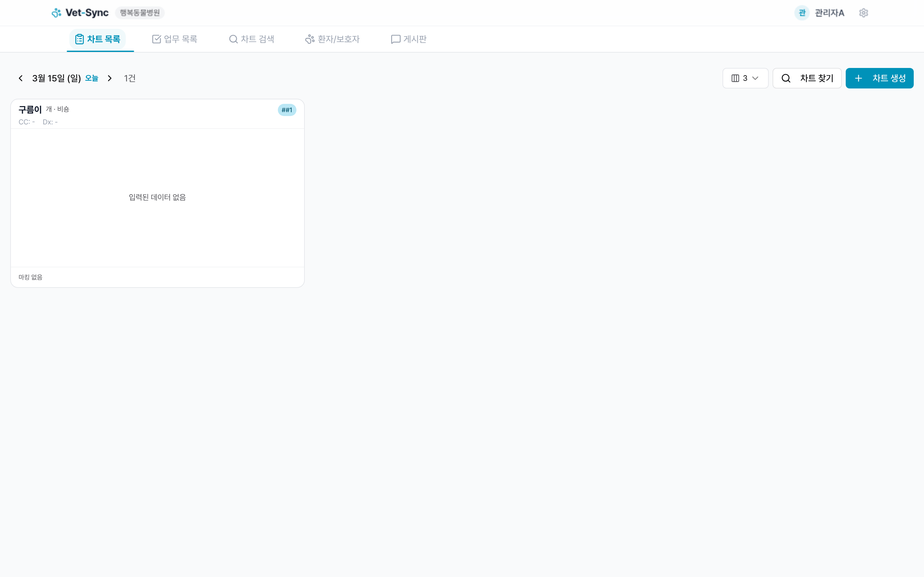Click the 오늘 today link
This screenshot has width=924, height=577.
(92, 78)
